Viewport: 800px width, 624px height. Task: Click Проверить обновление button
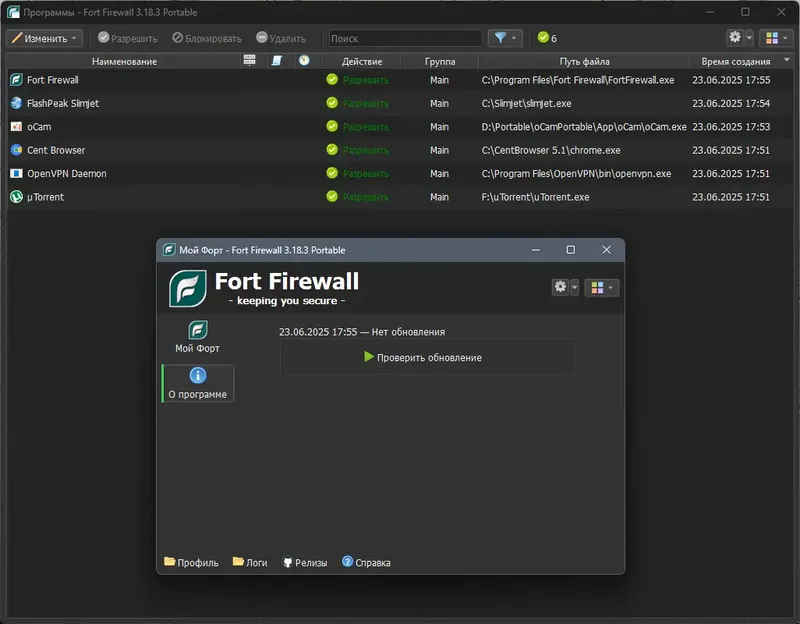click(x=427, y=357)
